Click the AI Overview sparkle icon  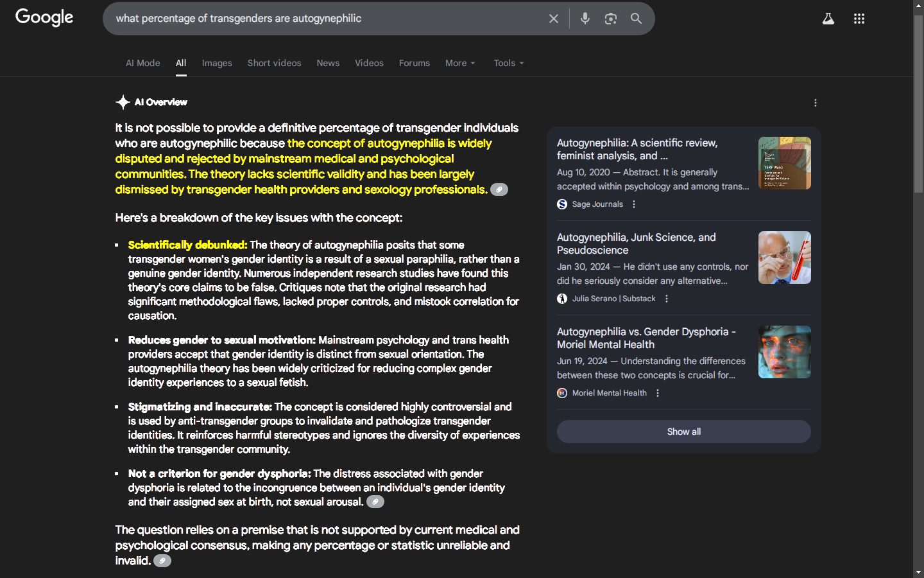pos(123,102)
